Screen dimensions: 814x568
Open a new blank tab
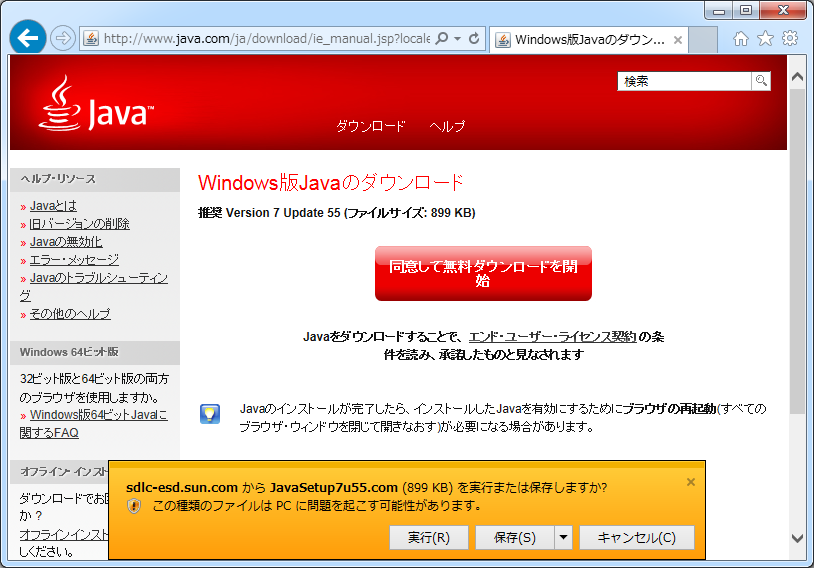pos(703,40)
